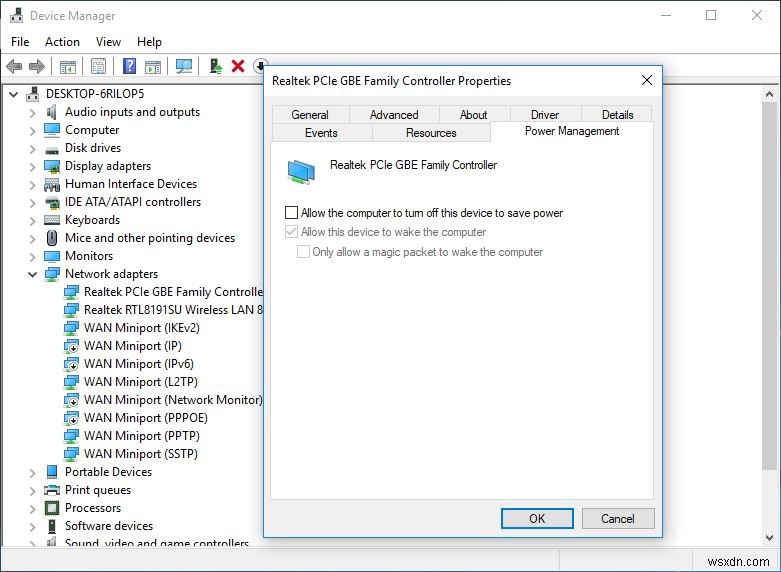Screen dimensions: 781x572
Task: Expand the Display adapters node
Action: pyautogui.click(x=32, y=167)
